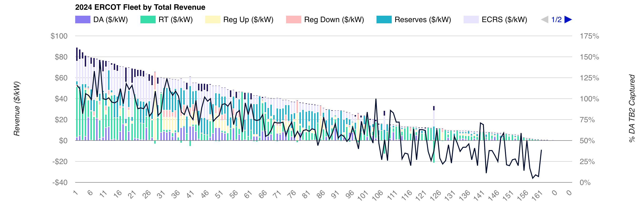This screenshot has width=644, height=224.
Task: Click the "2024 ERCOT Fleet by Total Revenue" title
Action: point(140,7)
